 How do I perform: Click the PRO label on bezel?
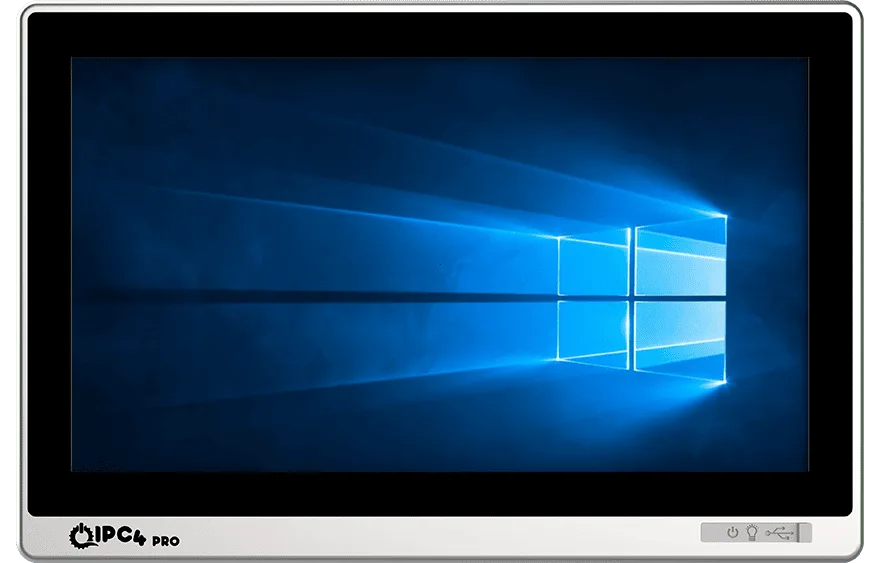166,541
